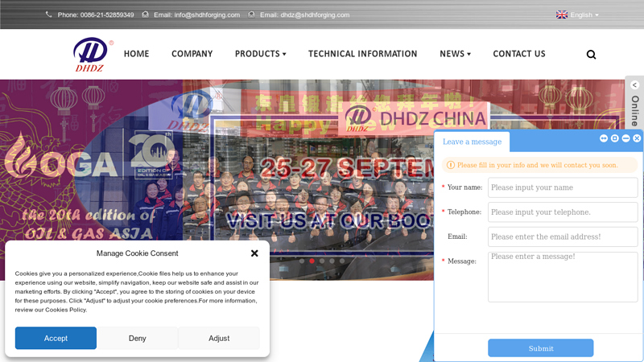Click the Manage Cookie Consent heading
Screen dimensions: 644x362
pyautogui.click(x=137, y=253)
